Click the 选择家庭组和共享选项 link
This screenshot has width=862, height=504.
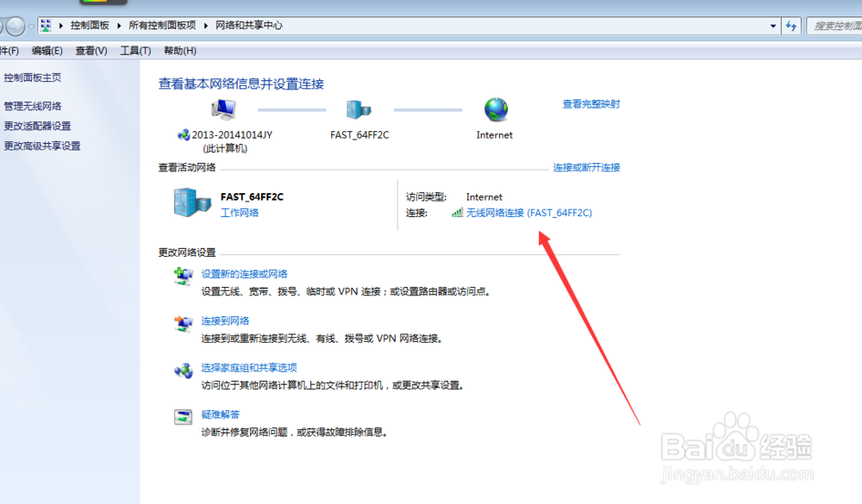tap(249, 368)
